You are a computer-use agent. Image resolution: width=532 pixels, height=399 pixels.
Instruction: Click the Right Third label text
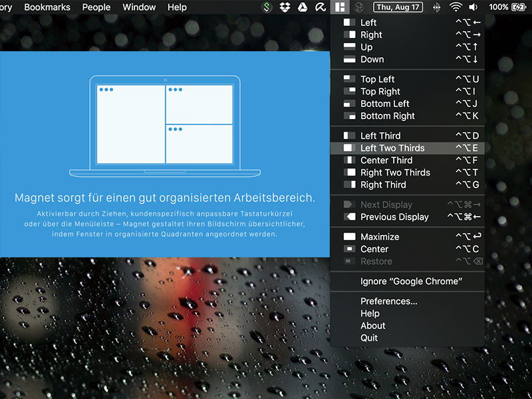click(383, 185)
